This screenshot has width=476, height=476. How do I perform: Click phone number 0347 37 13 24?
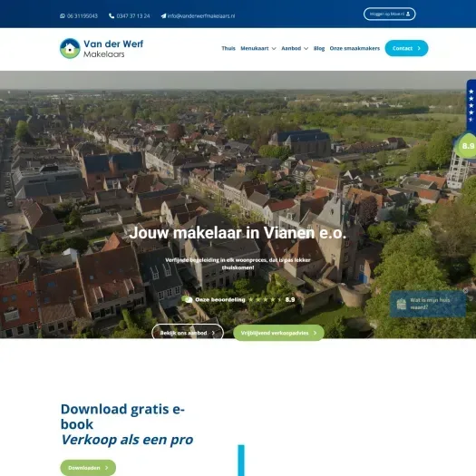point(133,15)
